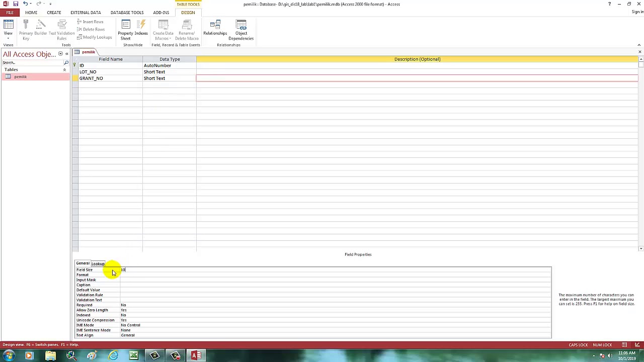644x362 pixels.
Task: Set Primary Key for selected field
Action: [x=26, y=30]
